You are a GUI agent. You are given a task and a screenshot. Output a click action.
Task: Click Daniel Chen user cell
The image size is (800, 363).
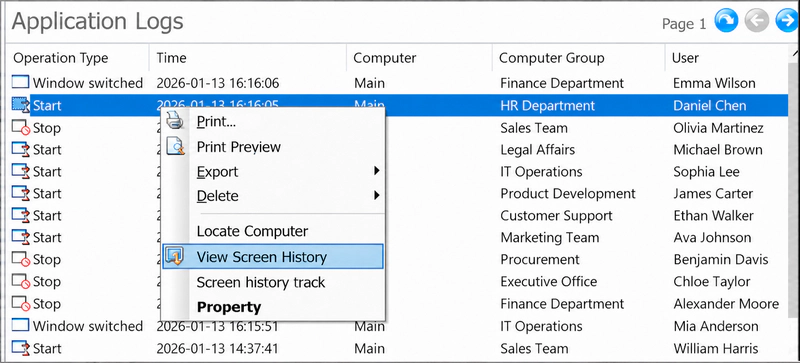pos(710,105)
